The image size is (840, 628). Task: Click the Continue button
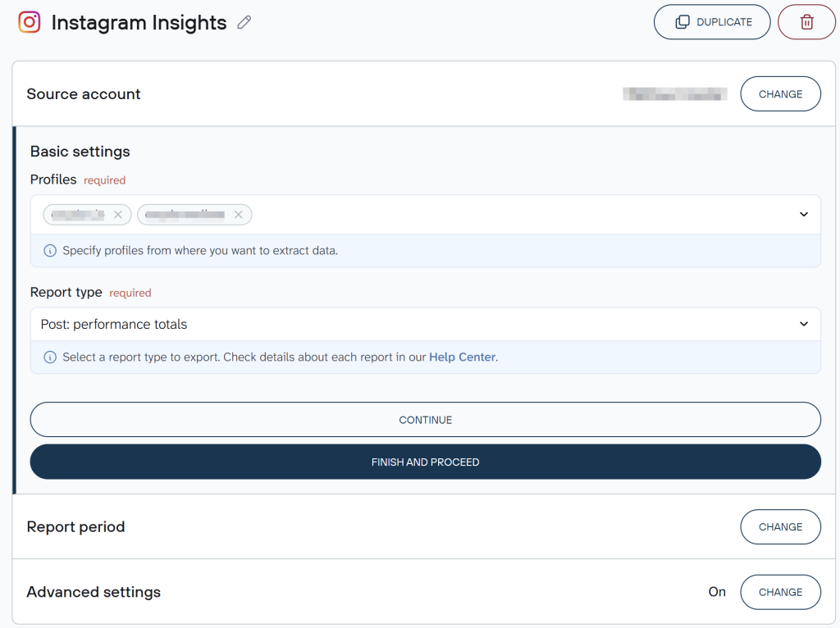tap(426, 420)
